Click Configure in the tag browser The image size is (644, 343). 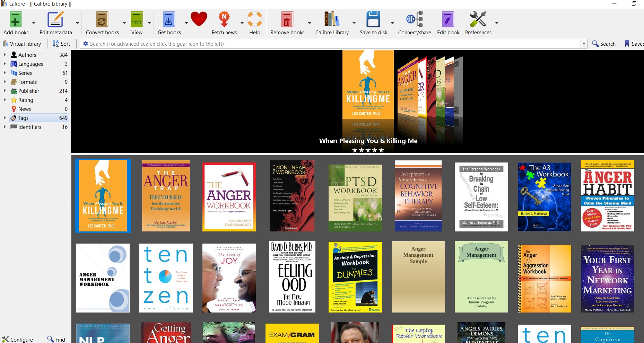click(18, 340)
